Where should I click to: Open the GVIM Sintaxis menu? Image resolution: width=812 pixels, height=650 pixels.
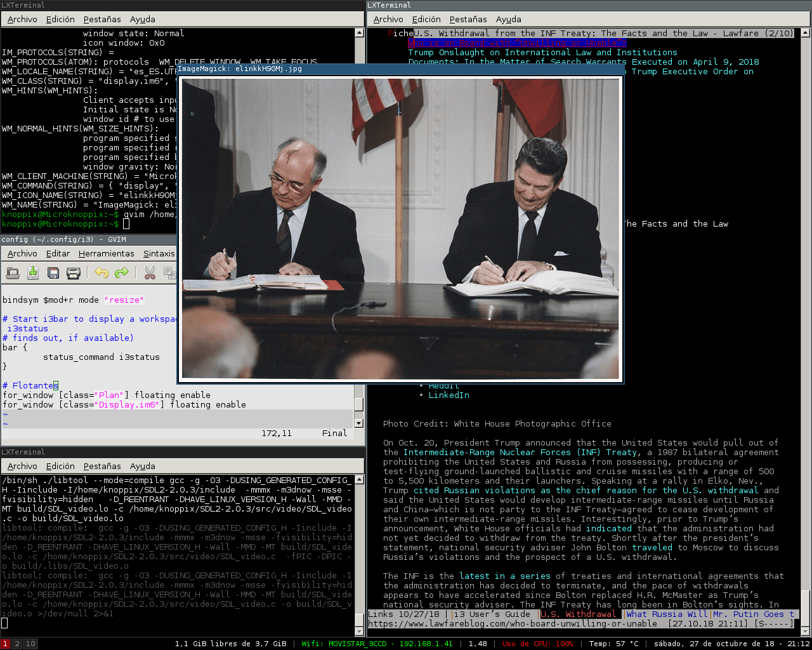tap(159, 254)
